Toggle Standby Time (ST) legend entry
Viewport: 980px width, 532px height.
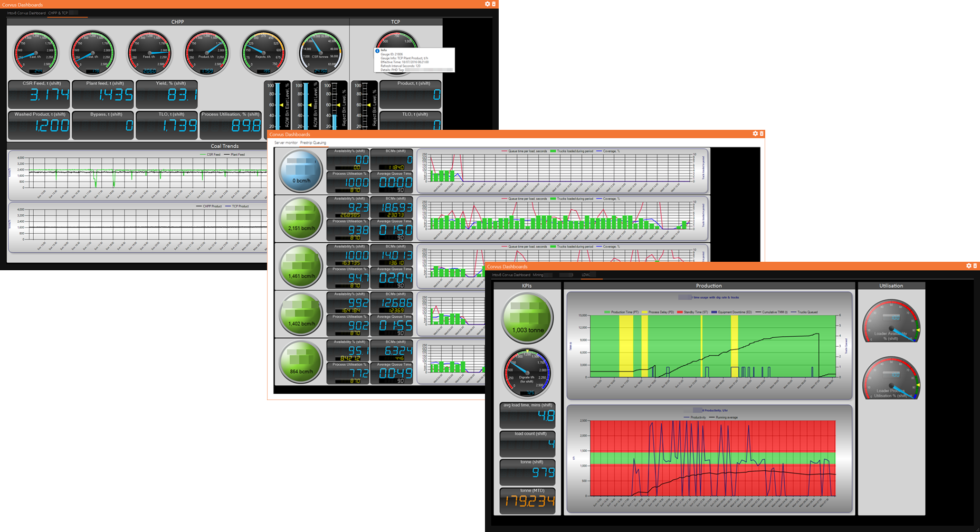click(693, 312)
